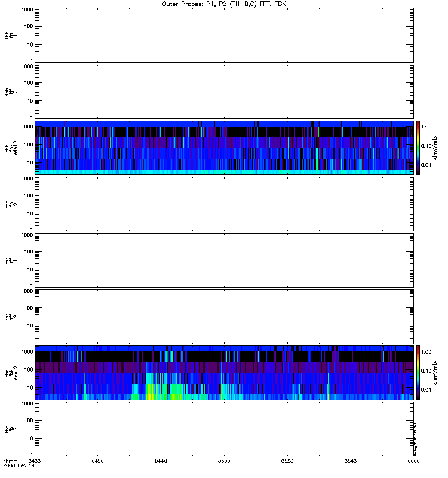Click the thc color bar '<|mV/m|>' unit label

[435, 373]
